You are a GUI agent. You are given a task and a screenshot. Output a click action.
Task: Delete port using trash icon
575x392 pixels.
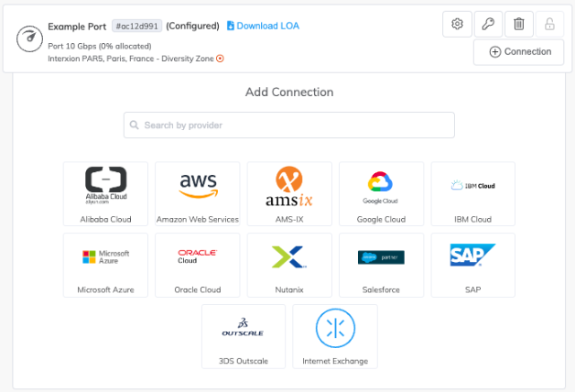pyautogui.click(x=518, y=25)
